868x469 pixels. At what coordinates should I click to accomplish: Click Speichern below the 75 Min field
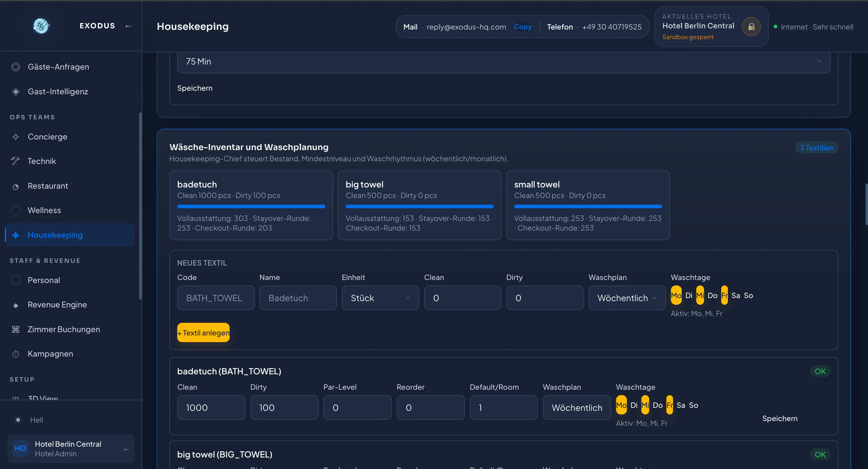(195, 88)
